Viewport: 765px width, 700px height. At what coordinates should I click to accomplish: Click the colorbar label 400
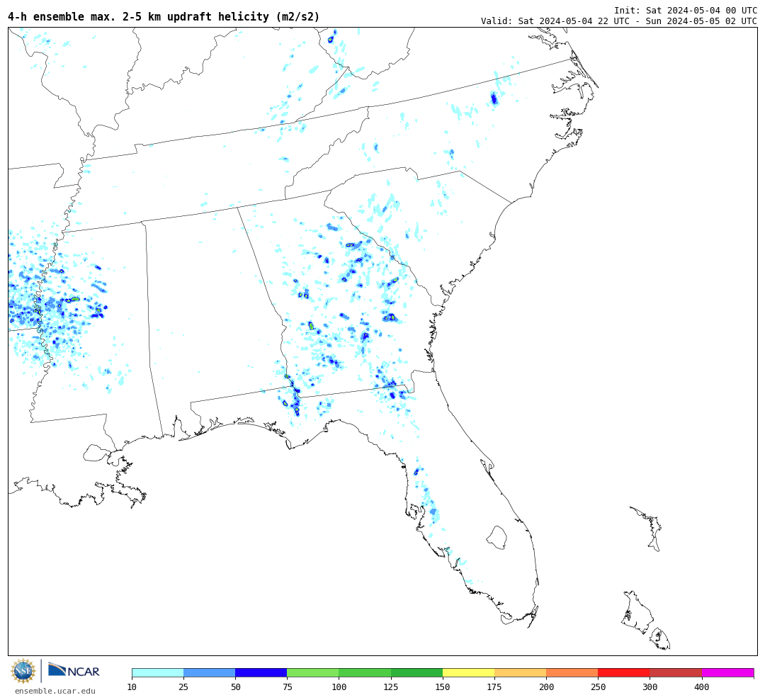coord(701,687)
